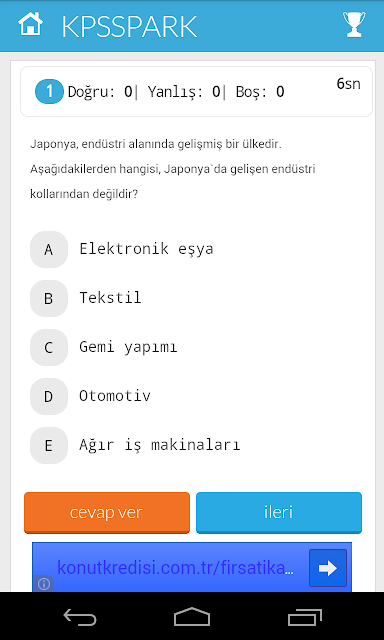Tap the question text about Japonya
The height and width of the screenshot is (640, 384).
click(x=173, y=169)
